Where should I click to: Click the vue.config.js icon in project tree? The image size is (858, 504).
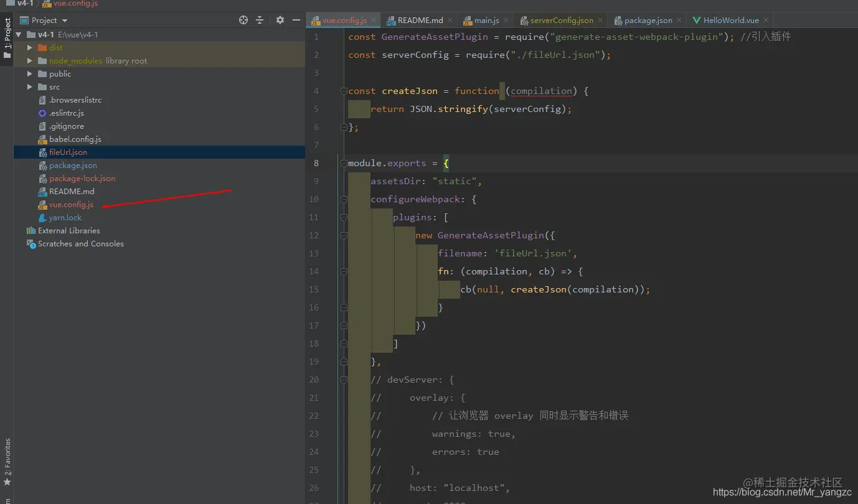click(x=42, y=204)
